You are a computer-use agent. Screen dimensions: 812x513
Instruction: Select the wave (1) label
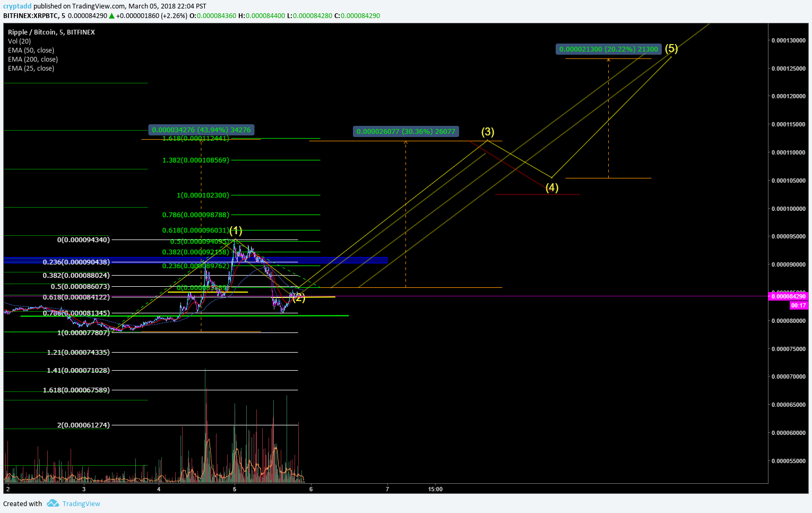[236, 230]
